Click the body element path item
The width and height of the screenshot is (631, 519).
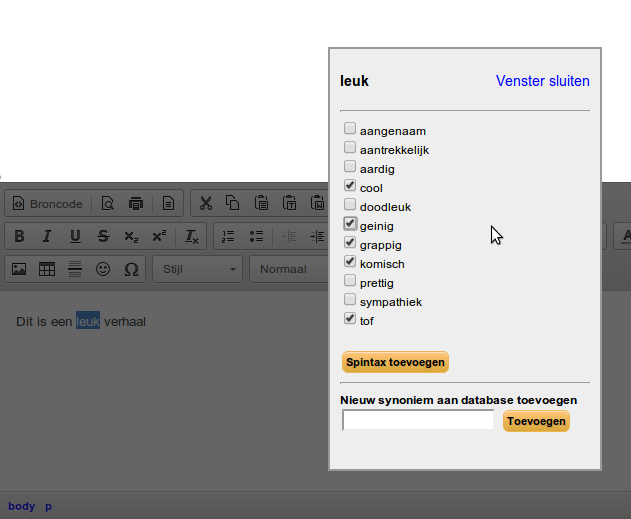(21, 506)
